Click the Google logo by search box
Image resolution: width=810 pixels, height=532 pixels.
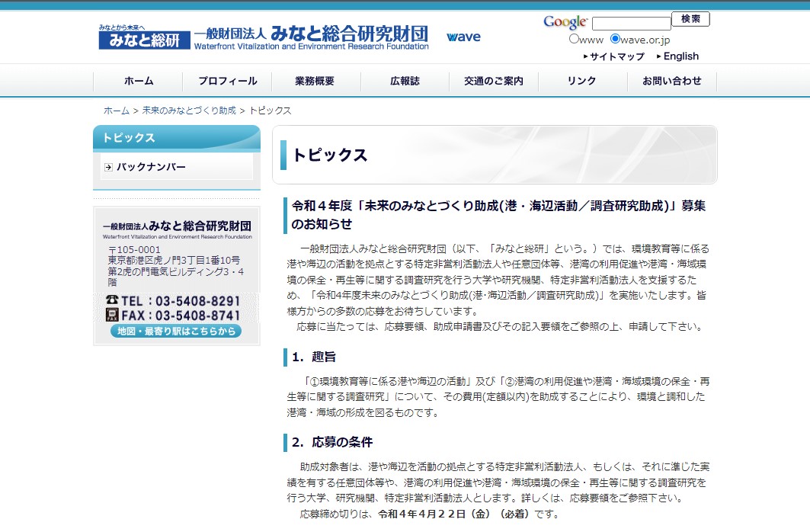(x=565, y=22)
